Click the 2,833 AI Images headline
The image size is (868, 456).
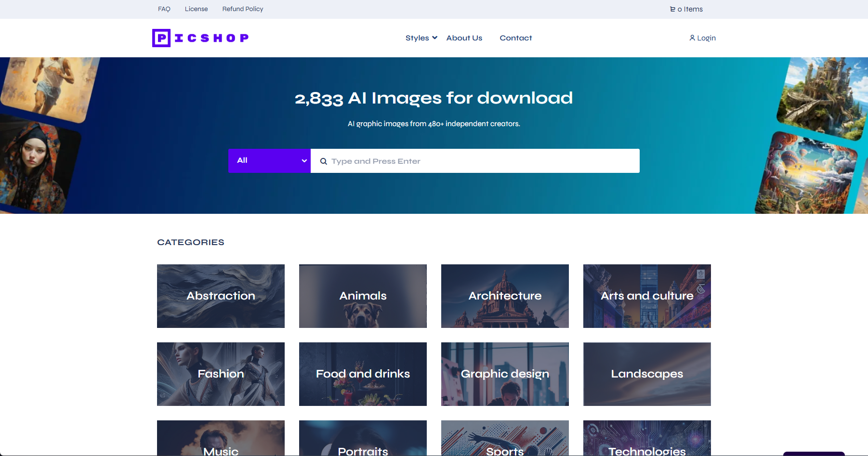click(434, 98)
